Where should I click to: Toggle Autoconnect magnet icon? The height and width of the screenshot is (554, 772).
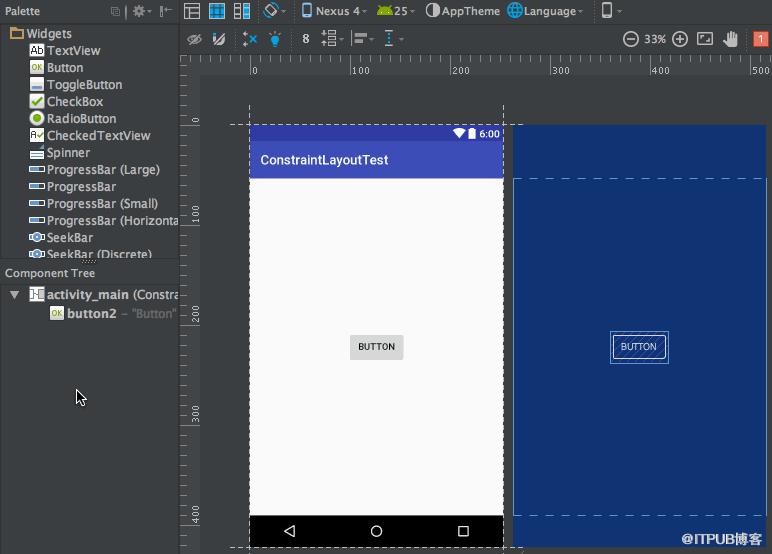tap(219, 39)
